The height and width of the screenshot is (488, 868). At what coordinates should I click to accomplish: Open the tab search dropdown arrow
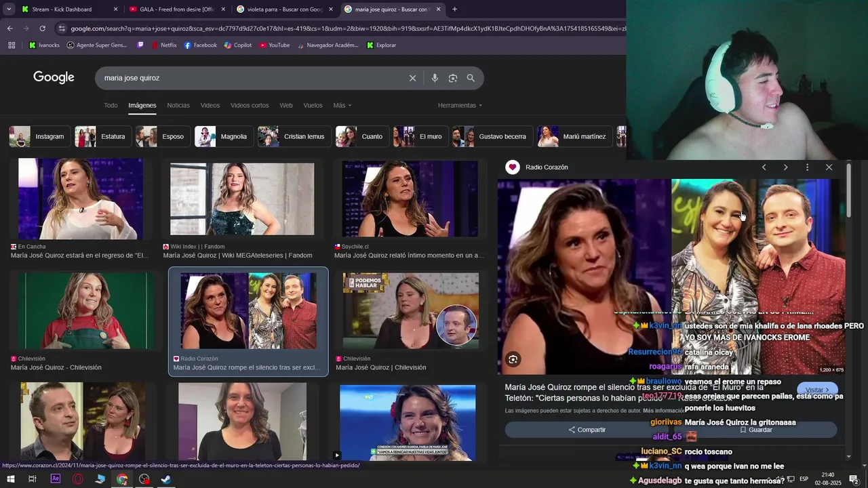[9, 9]
